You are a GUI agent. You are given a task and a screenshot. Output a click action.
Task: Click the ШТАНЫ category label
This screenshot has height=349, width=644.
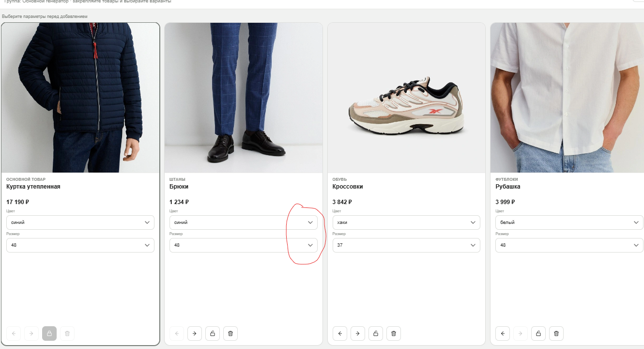[177, 179]
